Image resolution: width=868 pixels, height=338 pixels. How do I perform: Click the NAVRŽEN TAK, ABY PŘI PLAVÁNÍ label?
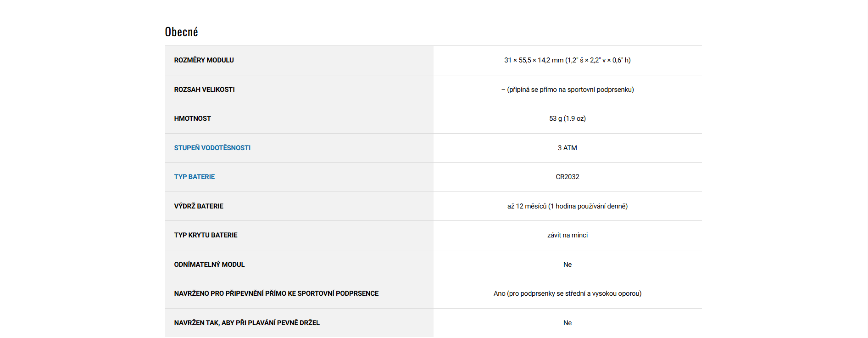tap(247, 323)
